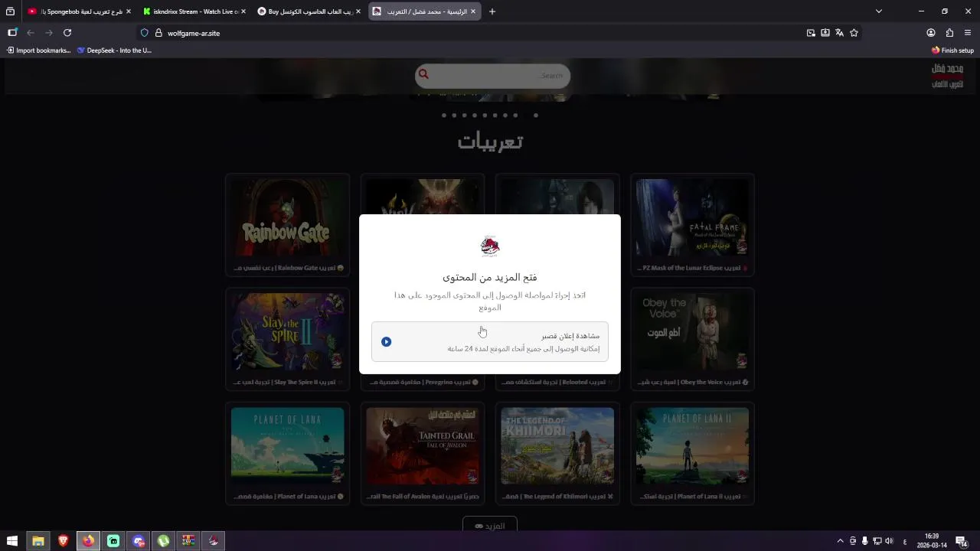Click the red search magnifier icon
Viewport: 980px width, 551px height.
tap(423, 75)
